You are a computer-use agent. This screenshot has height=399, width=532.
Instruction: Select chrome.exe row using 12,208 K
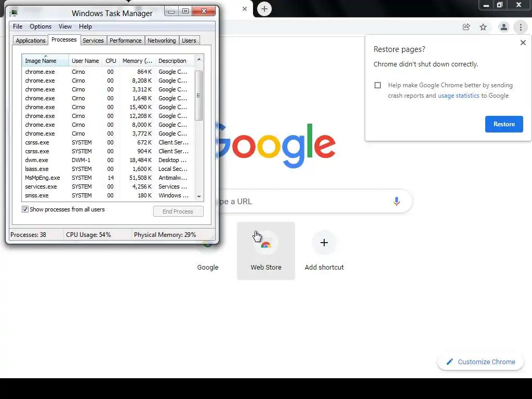tap(108, 116)
